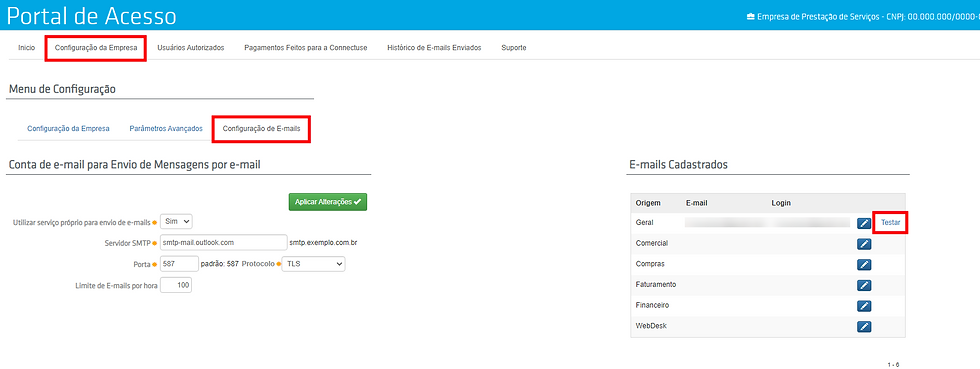Go to the Início menu item
980x369 pixels.
click(27, 48)
